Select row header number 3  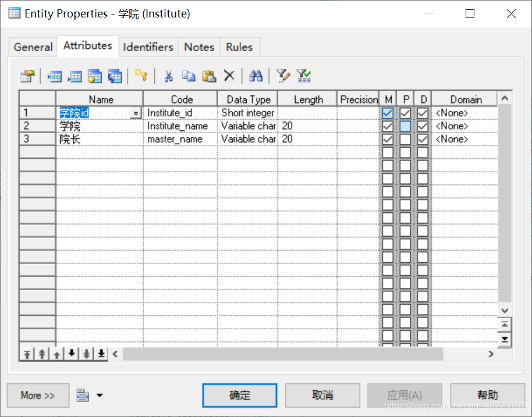pyautogui.click(x=37, y=140)
